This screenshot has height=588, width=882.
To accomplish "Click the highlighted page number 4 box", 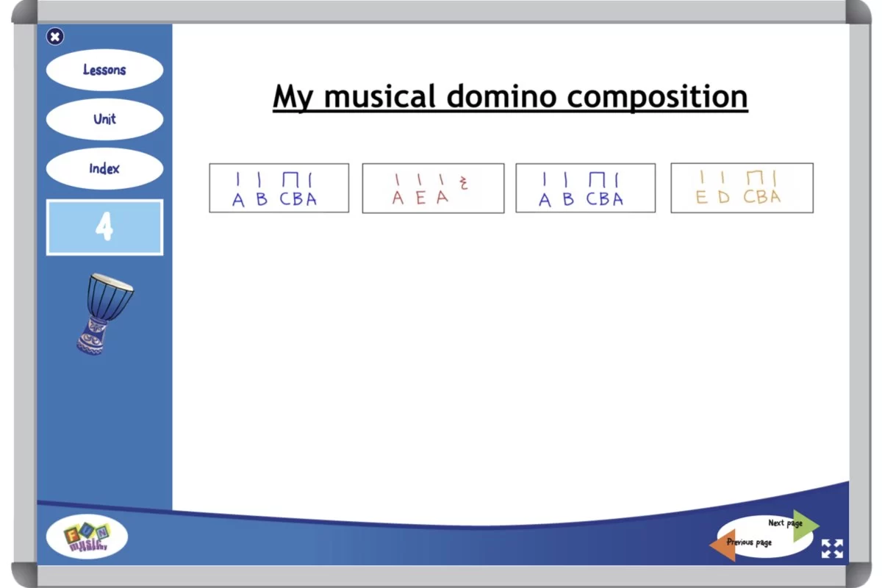I will tap(104, 226).
